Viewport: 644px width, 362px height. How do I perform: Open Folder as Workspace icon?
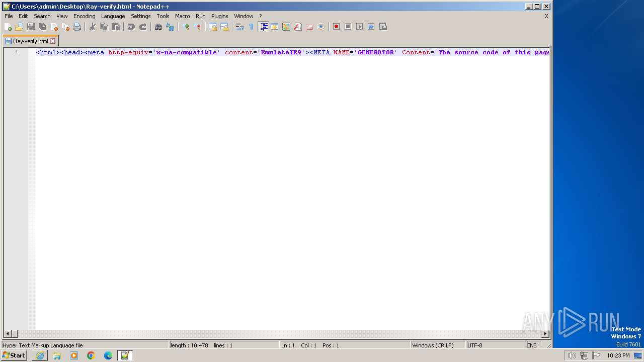(309, 27)
